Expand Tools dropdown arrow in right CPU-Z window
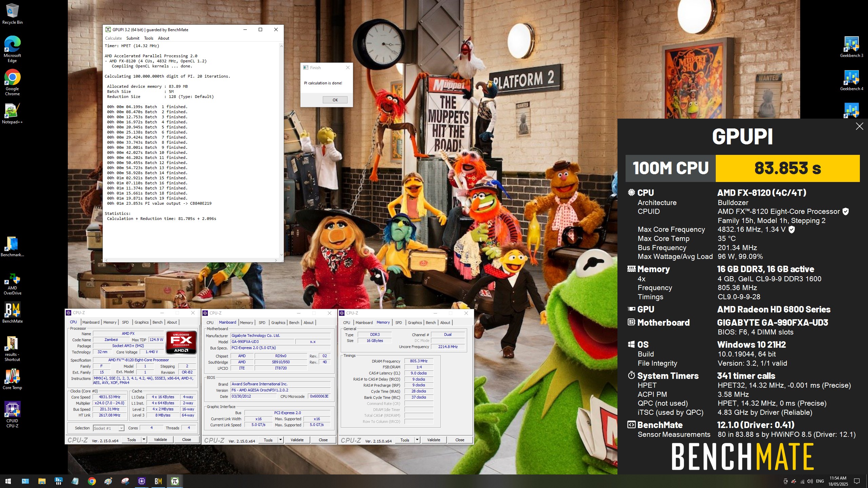The height and width of the screenshot is (488, 868). [x=417, y=440]
